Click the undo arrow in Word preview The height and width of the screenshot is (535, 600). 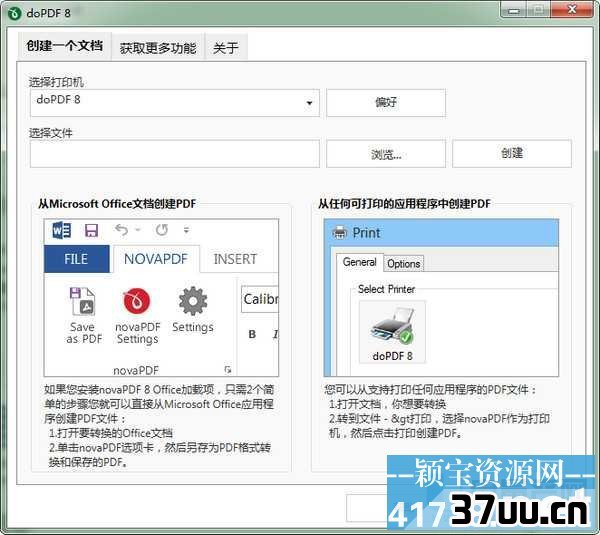pyautogui.click(x=122, y=230)
